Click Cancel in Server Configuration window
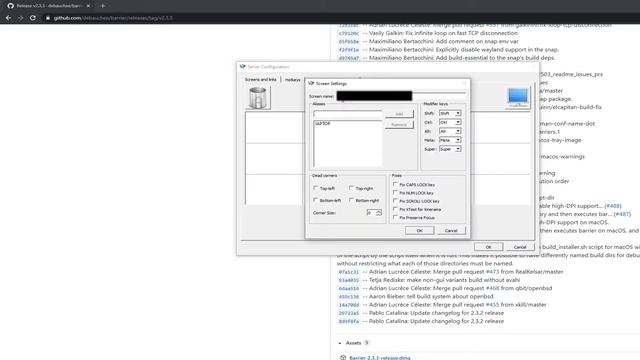Image resolution: width=640 pixels, height=360 pixels. 520,247
